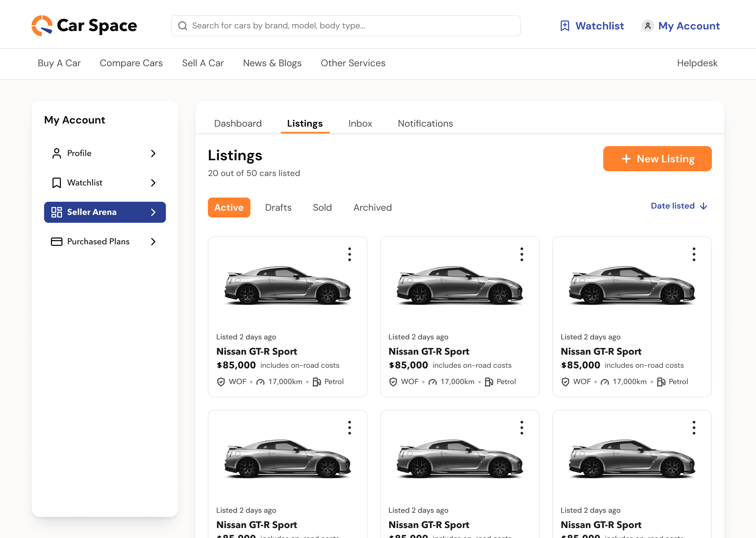
Task: Open three-dot menu on first listing card
Action: click(x=350, y=254)
